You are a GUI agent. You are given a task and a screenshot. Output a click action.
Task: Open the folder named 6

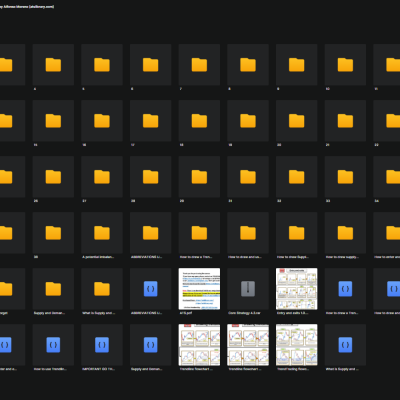[151, 65]
